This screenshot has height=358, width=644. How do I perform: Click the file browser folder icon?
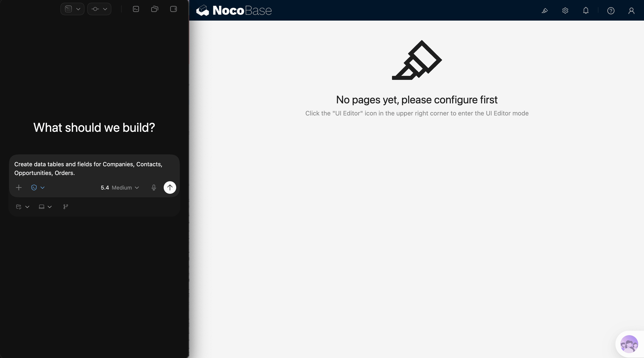[x=154, y=9]
